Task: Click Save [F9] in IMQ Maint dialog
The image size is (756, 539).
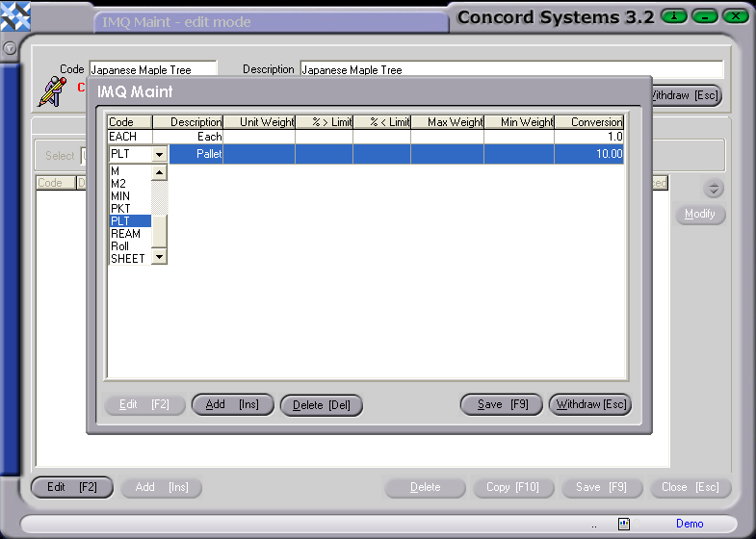Action: [x=502, y=404]
